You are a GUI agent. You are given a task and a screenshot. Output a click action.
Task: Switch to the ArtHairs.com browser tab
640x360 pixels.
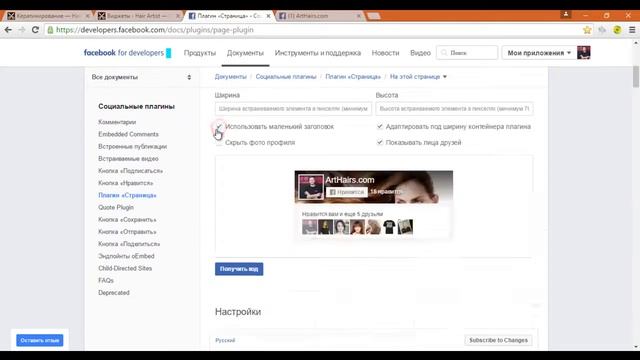320,16
